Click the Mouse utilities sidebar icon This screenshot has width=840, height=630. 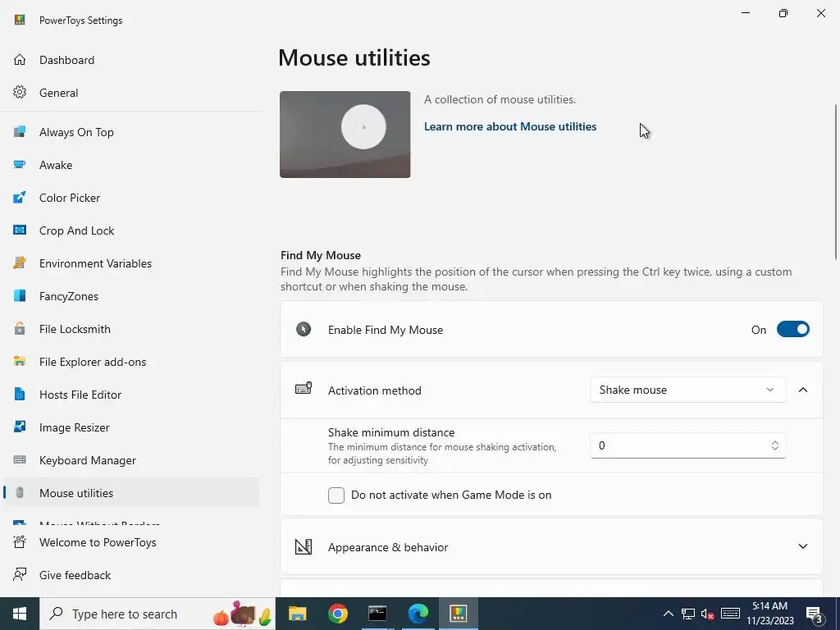(x=20, y=493)
